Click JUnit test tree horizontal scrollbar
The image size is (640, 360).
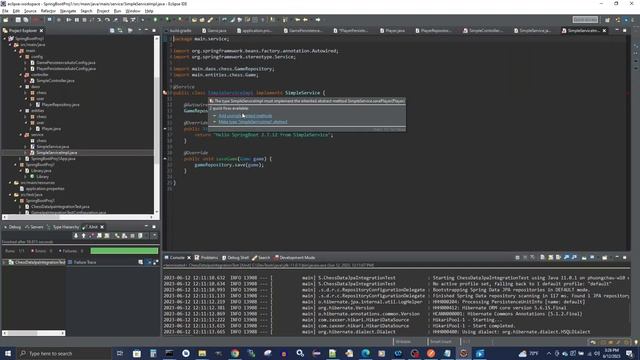33,333
